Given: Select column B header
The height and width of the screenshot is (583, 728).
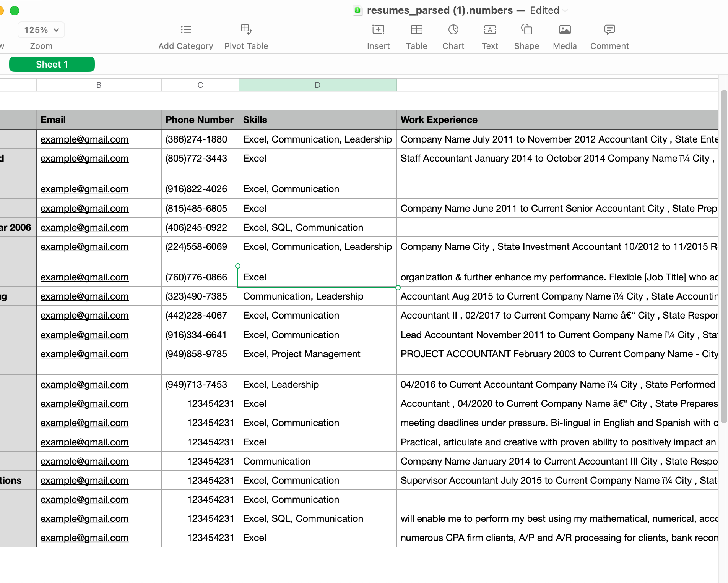Looking at the screenshot, I should (x=99, y=85).
